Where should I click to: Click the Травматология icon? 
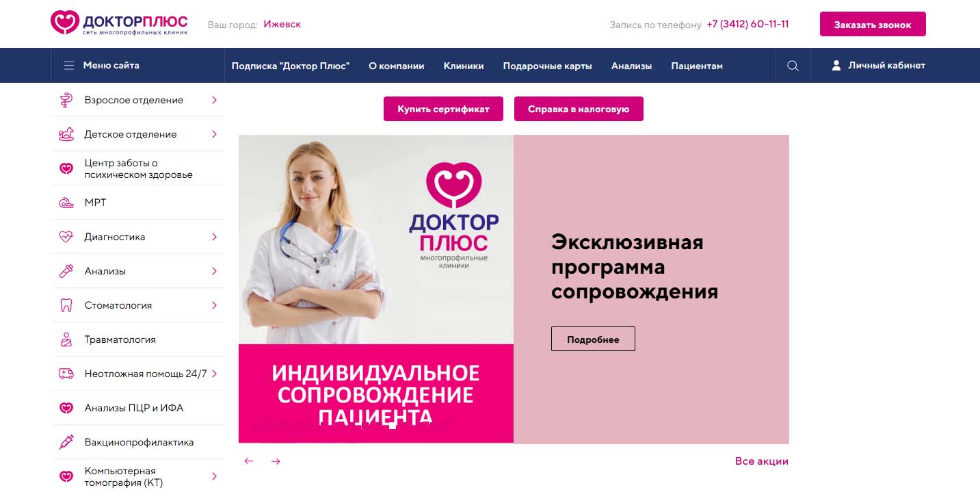tap(66, 339)
